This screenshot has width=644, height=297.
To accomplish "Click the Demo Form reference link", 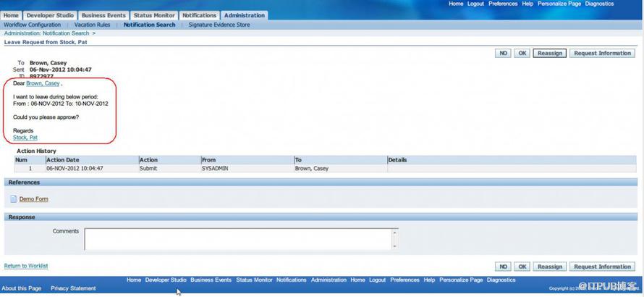I will pos(33,198).
